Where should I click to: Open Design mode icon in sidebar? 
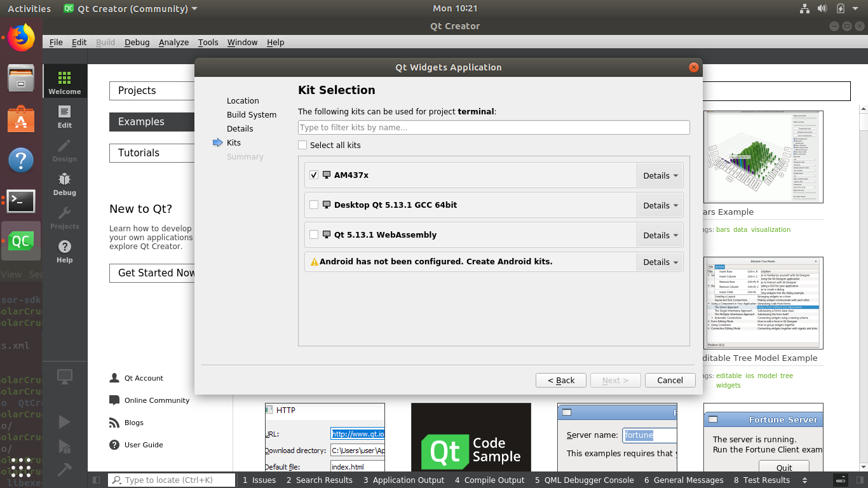click(64, 150)
